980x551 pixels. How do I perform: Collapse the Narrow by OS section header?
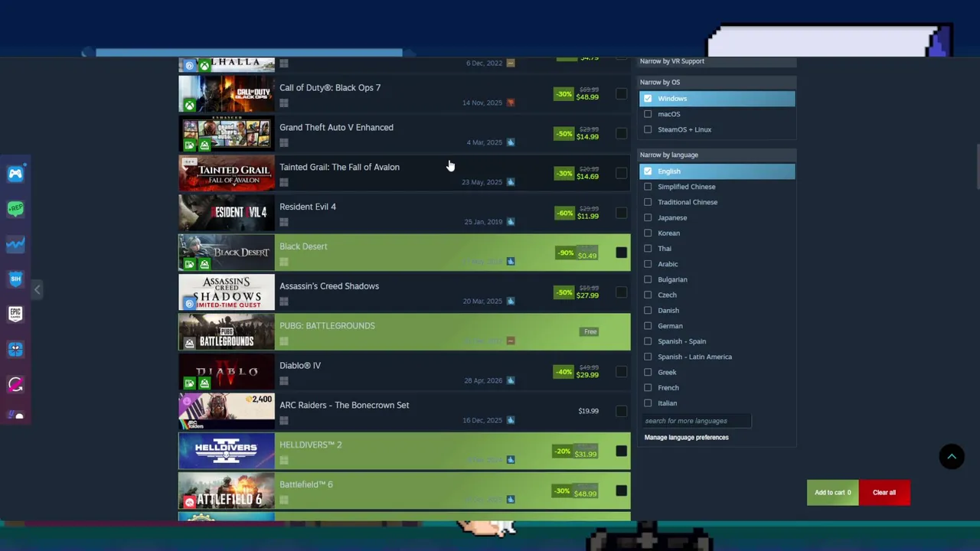(717, 82)
